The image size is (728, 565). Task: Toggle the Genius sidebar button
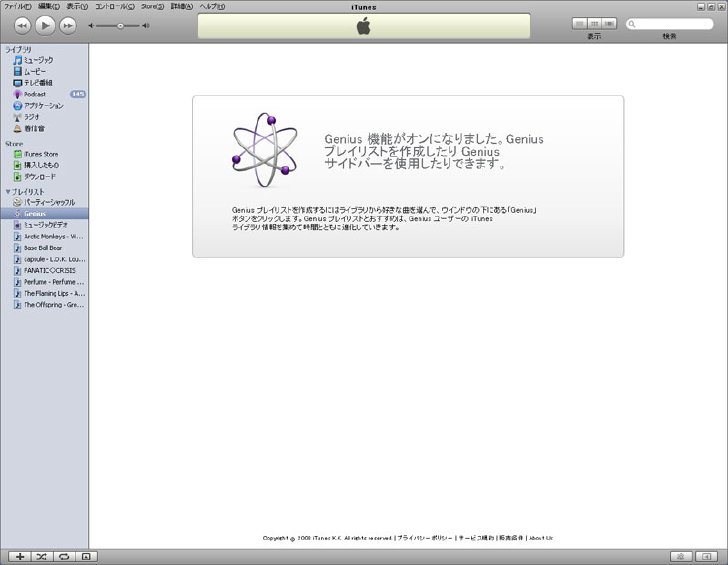(x=707, y=557)
